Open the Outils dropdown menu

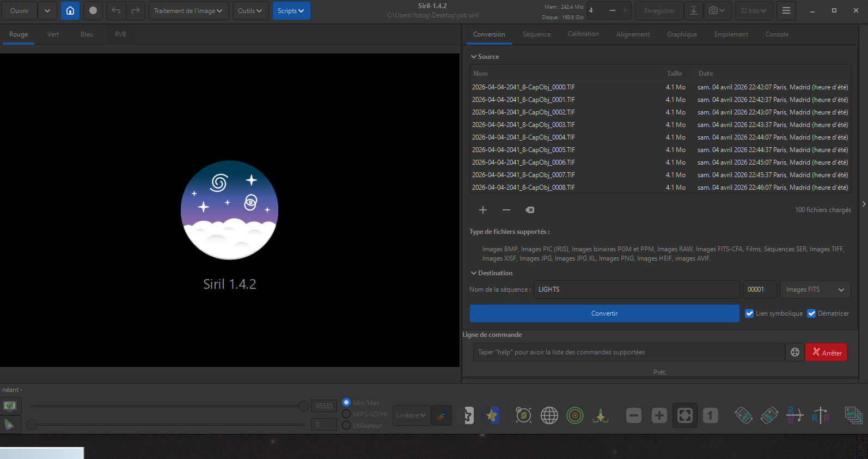pos(250,10)
